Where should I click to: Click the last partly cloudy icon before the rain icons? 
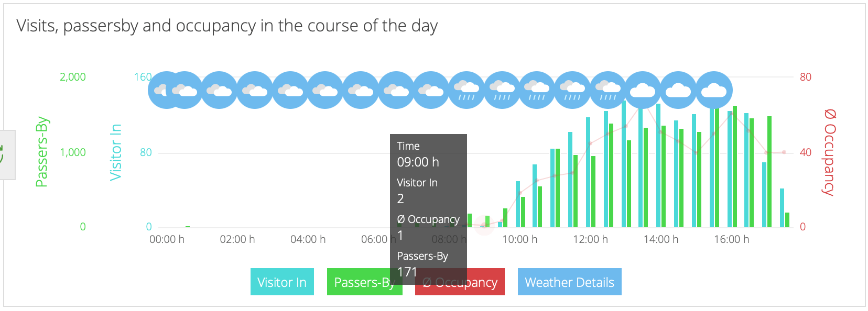coord(431,90)
